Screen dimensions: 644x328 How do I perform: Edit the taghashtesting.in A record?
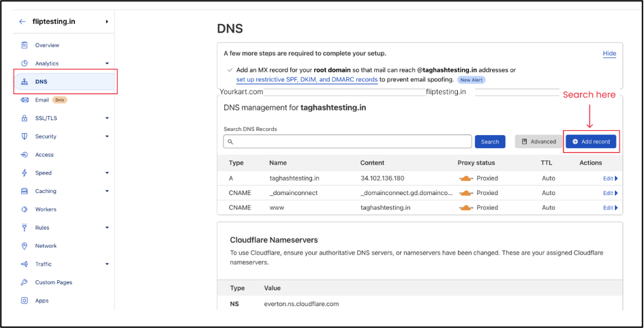(x=611, y=179)
